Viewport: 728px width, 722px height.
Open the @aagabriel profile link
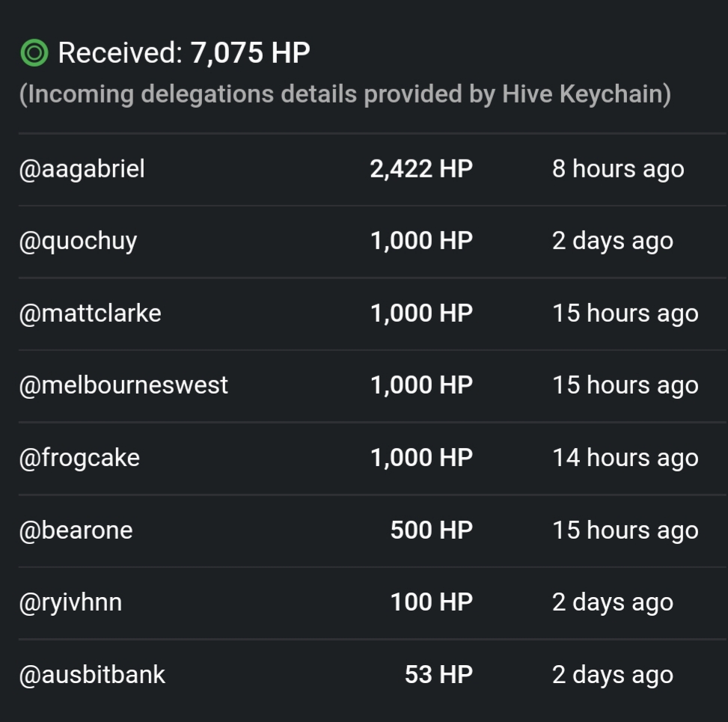coord(82,168)
